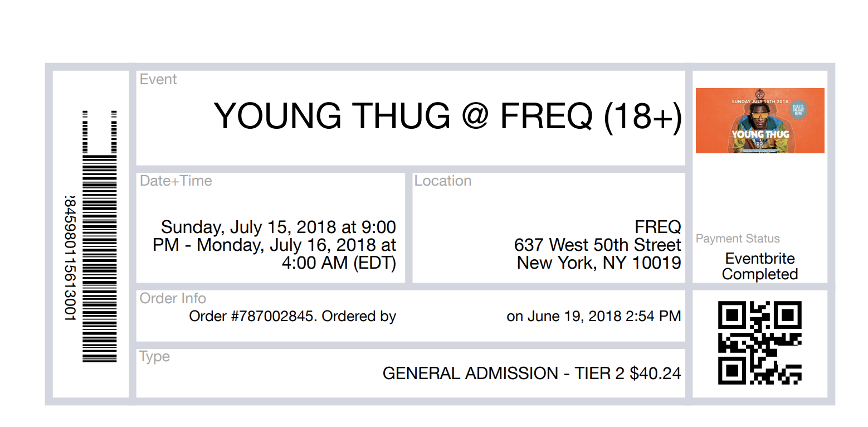Click the event title YOUNG THUG @ FREQ
This screenshot has width=868, height=427.
pos(448,116)
